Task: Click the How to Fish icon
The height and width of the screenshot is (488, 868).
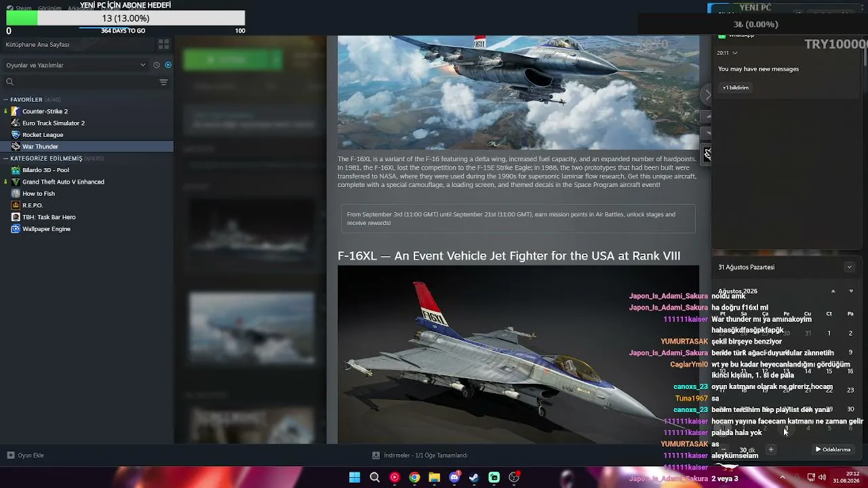Action: pos(16,193)
